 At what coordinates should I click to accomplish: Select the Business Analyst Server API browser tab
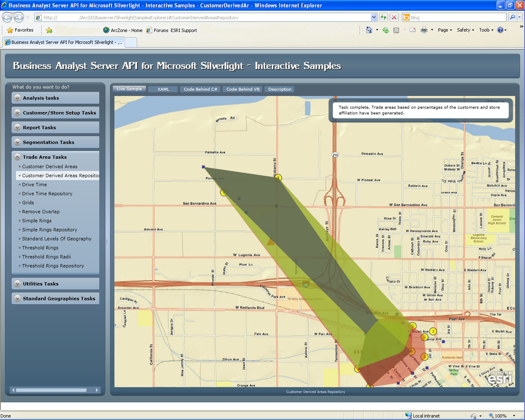click(x=63, y=42)
